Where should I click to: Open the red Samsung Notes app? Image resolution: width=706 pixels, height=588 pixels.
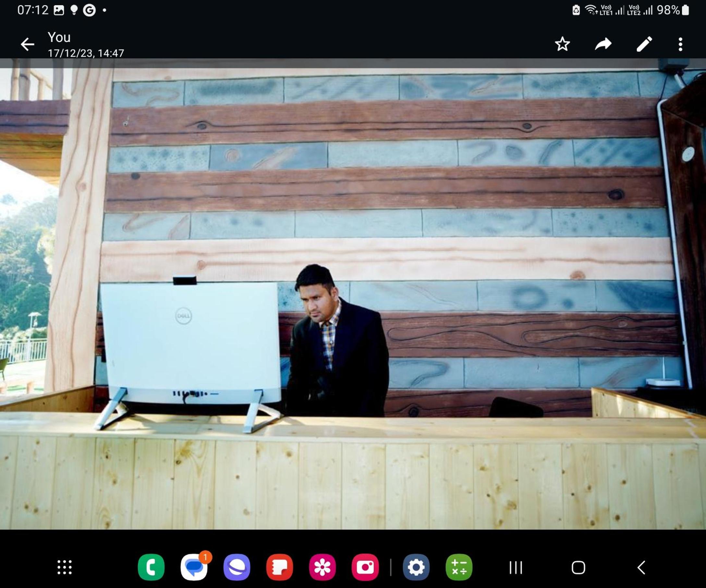[279, 567]
